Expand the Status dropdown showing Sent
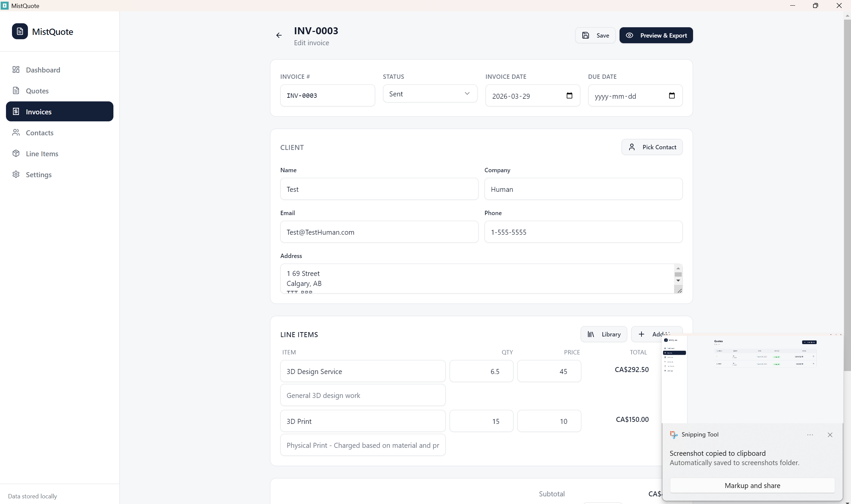Viewport: 851px width, 504px height. coord(430,94)
